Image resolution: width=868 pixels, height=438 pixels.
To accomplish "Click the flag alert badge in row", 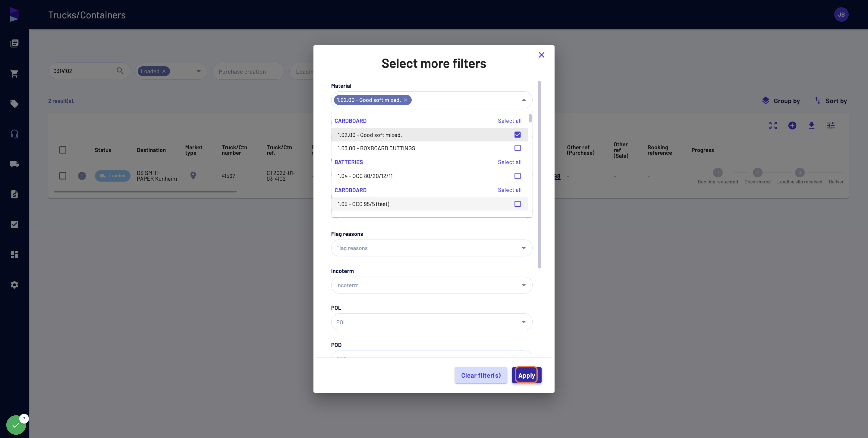I will pos(82,176).
